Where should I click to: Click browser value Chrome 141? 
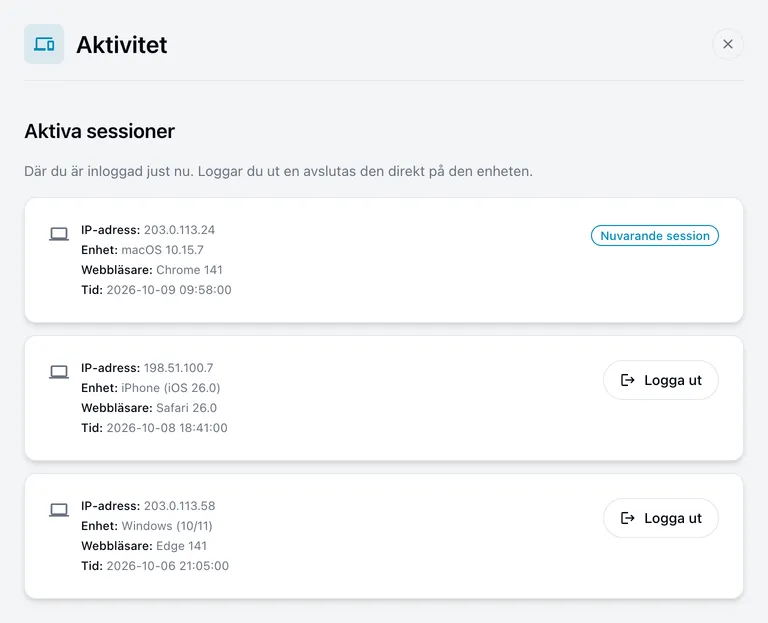tap(189, 270)
